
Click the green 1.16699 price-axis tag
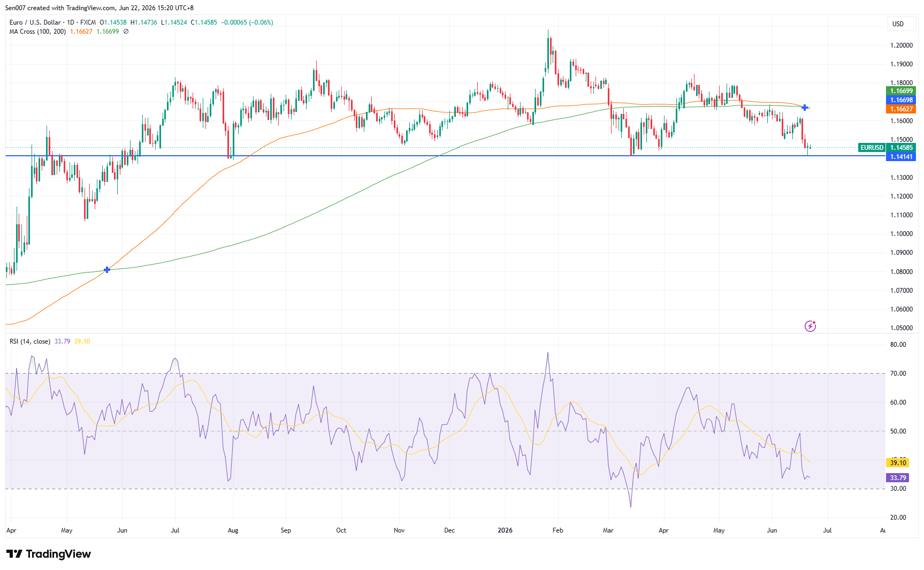[x=901, y=91]
